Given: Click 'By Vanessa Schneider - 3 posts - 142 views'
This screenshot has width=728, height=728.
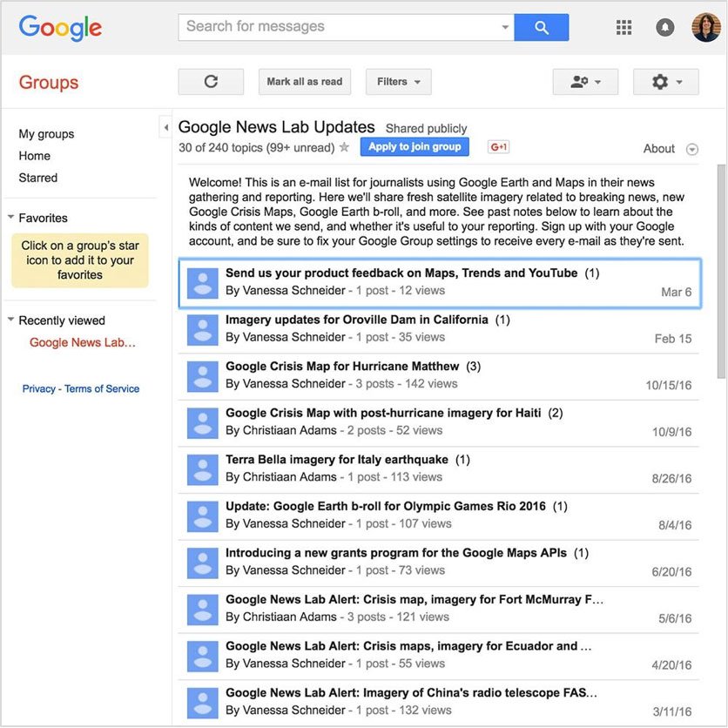Looking at the screenshot, I should [x=341, y=384].
